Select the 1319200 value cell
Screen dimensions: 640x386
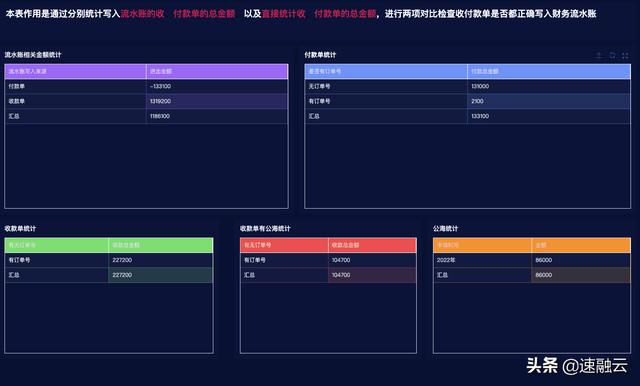point(217,101)
